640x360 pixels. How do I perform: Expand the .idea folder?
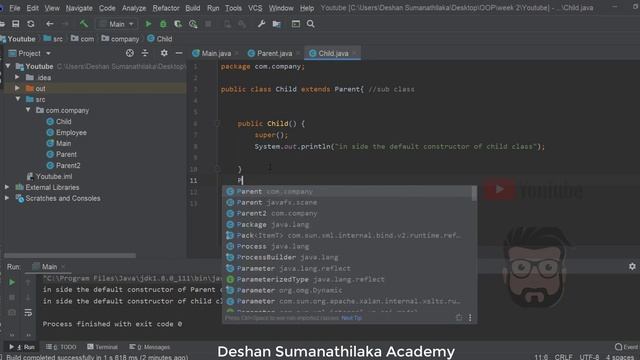pos(18,77)
